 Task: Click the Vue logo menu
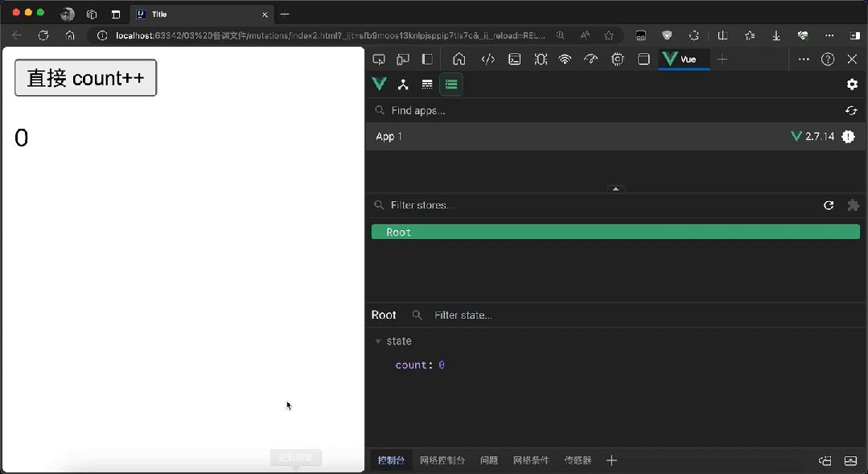pos(379,84)
